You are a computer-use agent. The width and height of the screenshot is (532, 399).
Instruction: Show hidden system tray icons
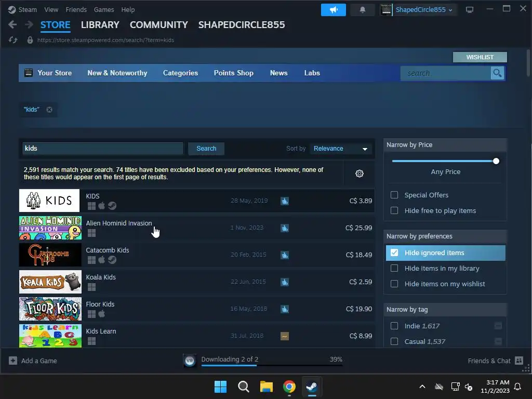tap(422, 387)
